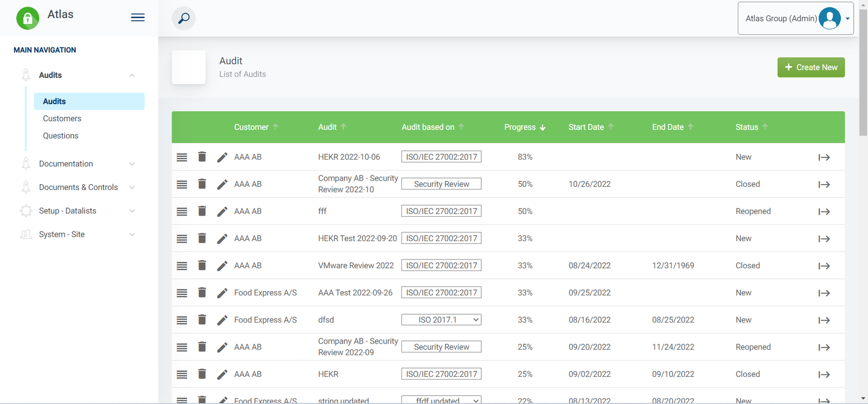Viewport: 868px width, 404px height.
Task: Click the Security Review field in 2022-09 row
Action: (441, 347)
